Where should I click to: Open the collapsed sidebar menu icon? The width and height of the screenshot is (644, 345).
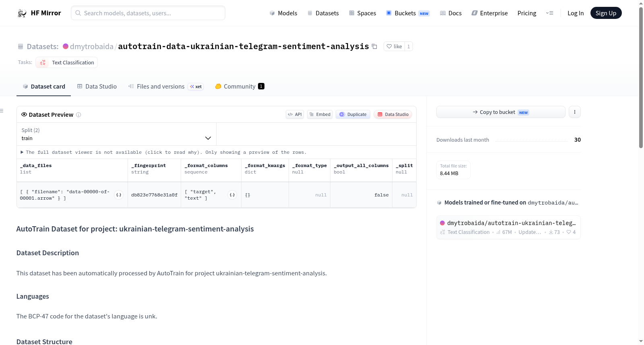coord(2,111)
